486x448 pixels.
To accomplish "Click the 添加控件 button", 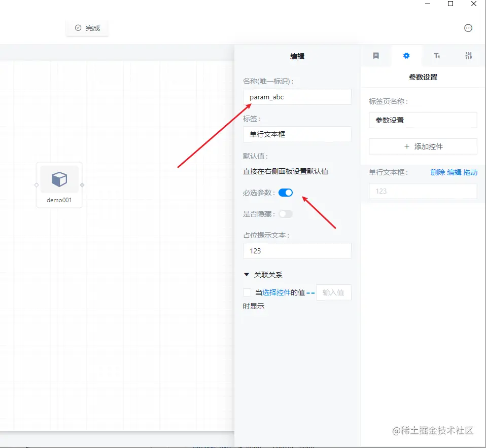I will (x=423, y=146).
